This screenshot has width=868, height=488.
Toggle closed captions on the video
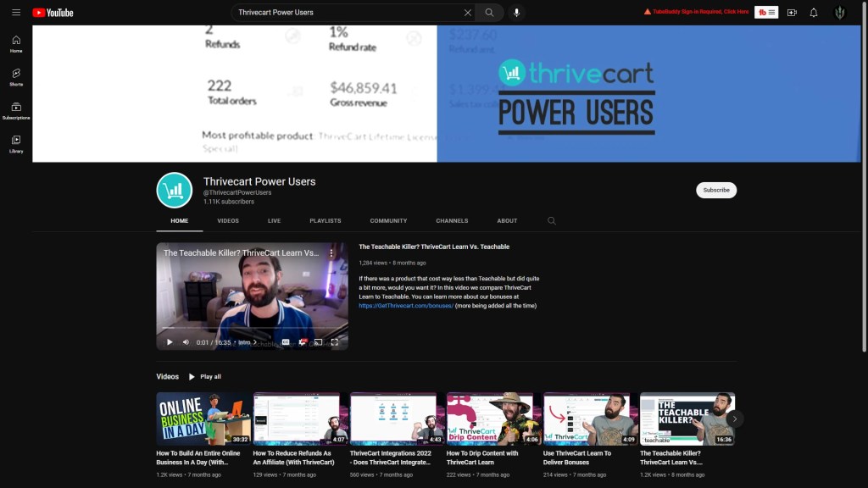(x=286, y=342)
